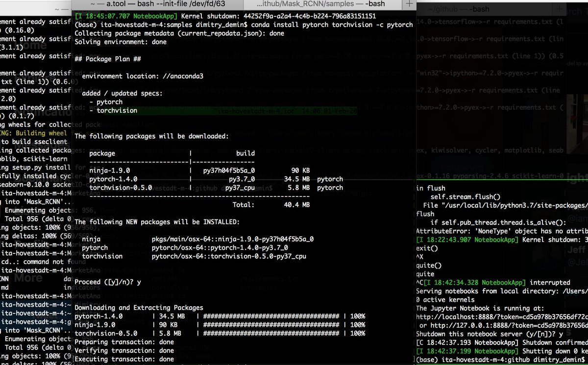Click the conda install pytorch torchvision command line
Viewport: 588px width, 365px height.
tap(244, 24)
